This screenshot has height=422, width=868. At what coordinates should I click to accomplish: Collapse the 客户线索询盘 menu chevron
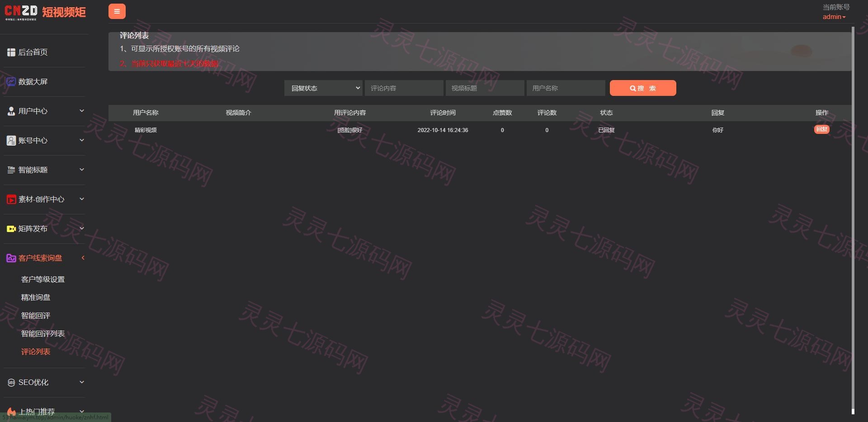coord(83,258)
